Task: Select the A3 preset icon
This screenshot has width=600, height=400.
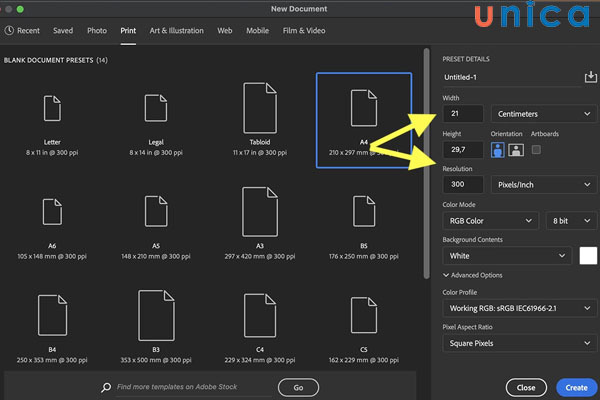Action: point(259,211)
